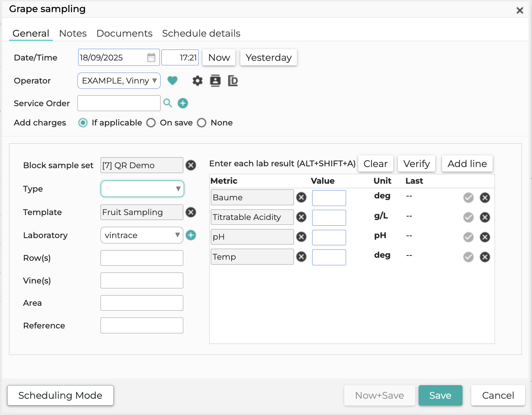Image resolution: width=532 pixels, height=415 pixels.
Task: Verify the Temp row checkmark
Action: [469, 257]
